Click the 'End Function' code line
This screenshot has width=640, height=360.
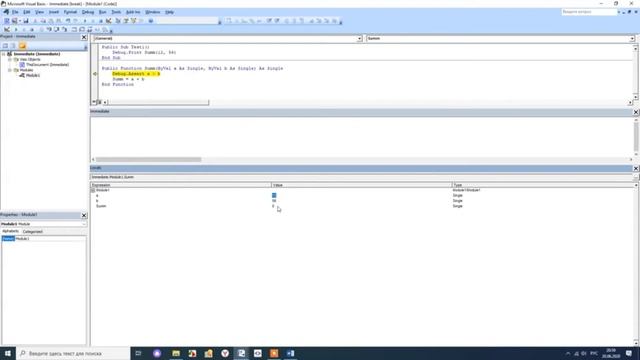[118, 84]
